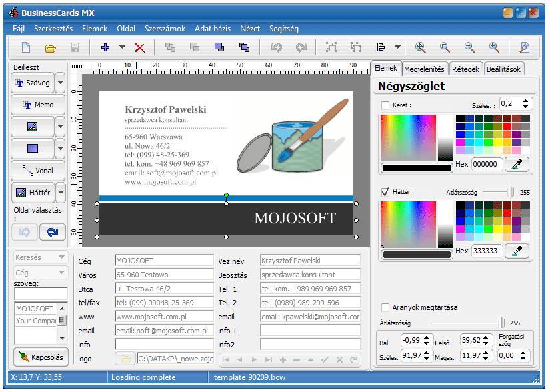The image size is (550, 392).
Task: Go to the previous page with the left arrow button
Action: pos(25,232)
